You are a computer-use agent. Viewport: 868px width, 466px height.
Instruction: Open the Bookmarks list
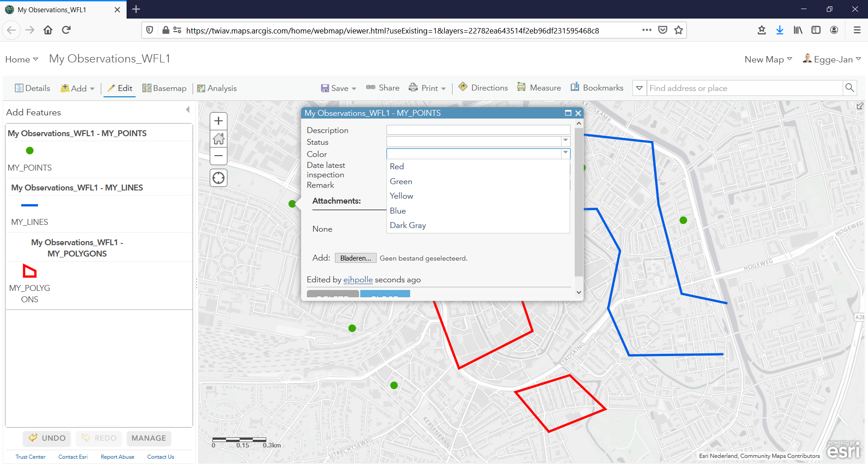point(596,87)
